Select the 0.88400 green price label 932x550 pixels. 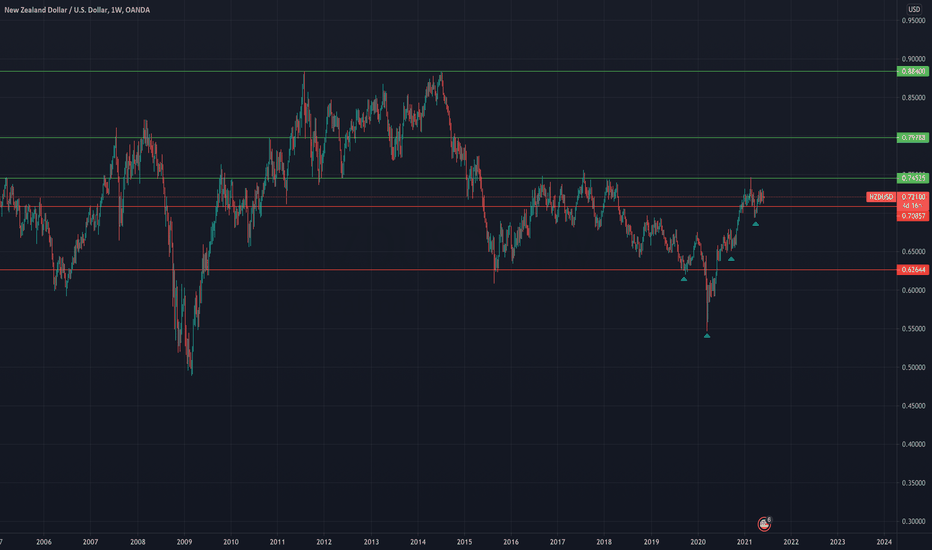tap(913, 71)
